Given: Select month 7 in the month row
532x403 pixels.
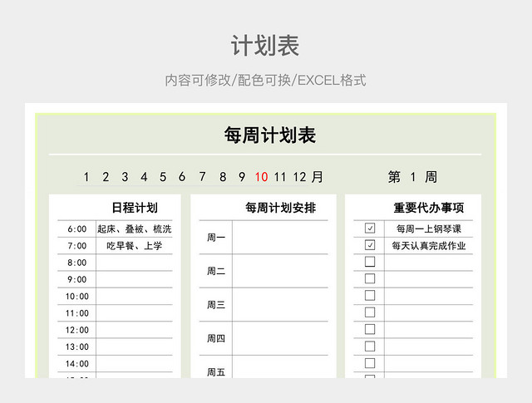Looking at the screenshot, I should coord(202,177).
